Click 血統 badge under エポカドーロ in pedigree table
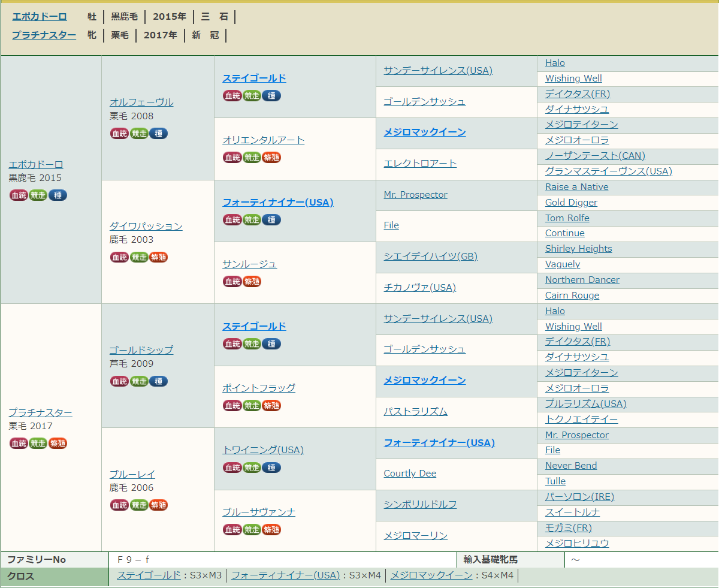The height and width of the screenshot is (588, 719). (19, 195)
